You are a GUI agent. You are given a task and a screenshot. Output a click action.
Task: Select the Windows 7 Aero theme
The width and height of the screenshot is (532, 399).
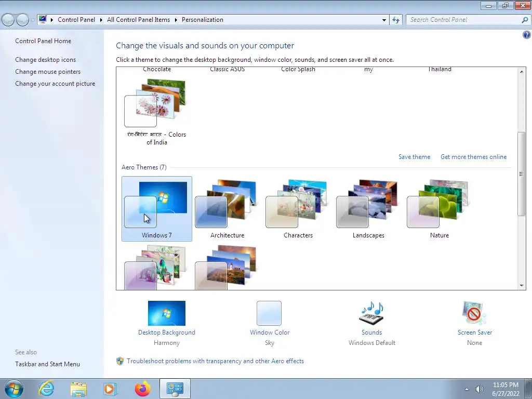pos(157,209)
